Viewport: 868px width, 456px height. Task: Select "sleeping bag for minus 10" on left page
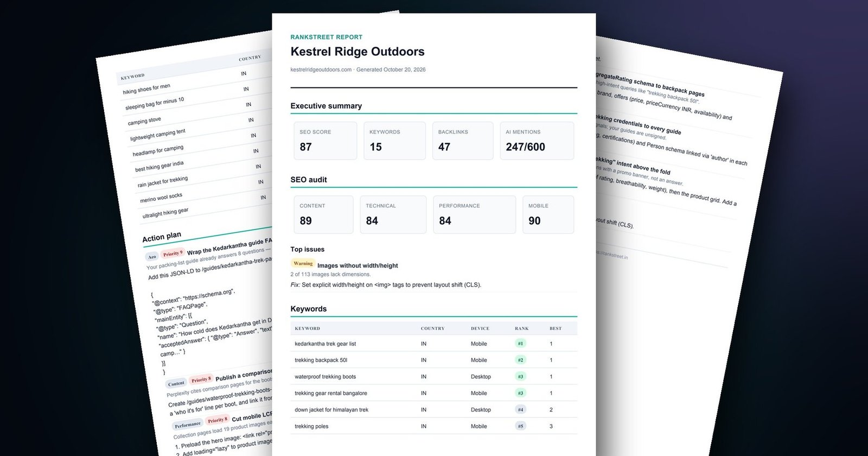(x=155, y=103)
